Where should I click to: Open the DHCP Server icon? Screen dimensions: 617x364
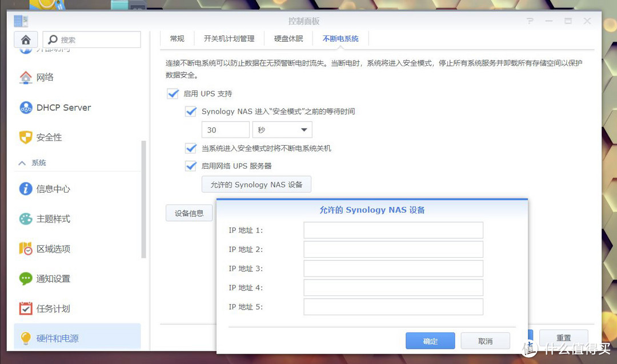(x=26, y=107)
